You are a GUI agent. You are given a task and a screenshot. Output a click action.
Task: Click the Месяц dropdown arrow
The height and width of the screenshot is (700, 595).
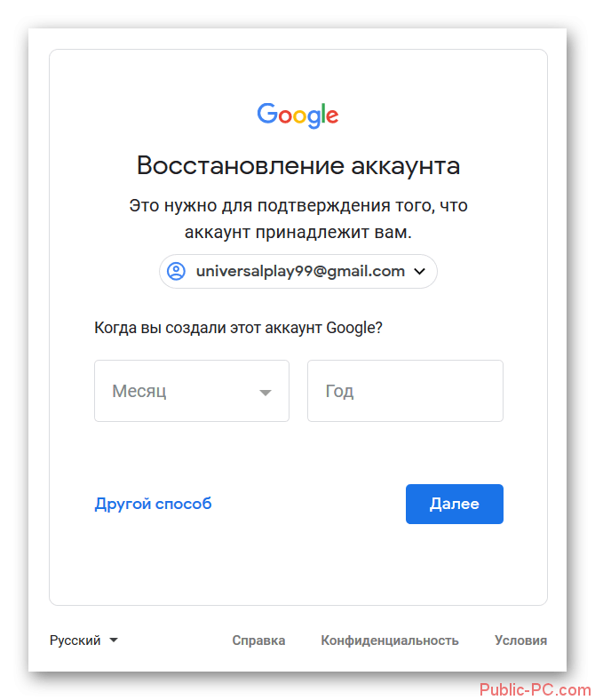tap(266, 393)
